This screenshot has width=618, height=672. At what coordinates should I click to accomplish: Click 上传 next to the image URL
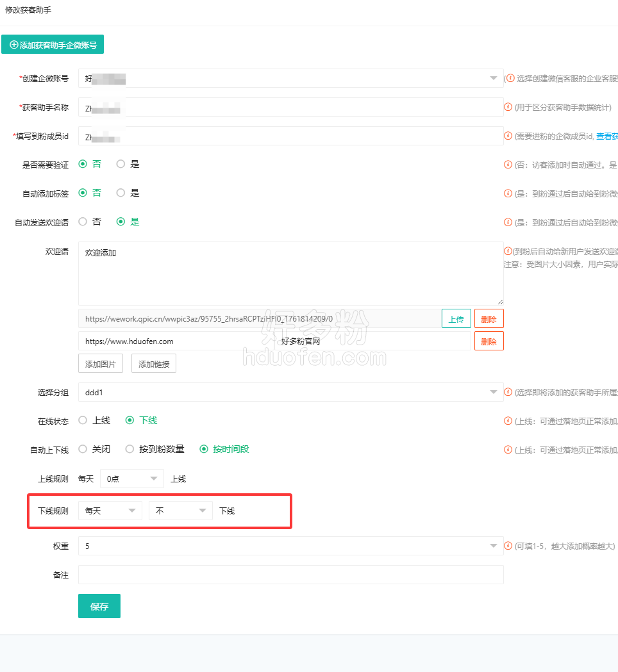(456, 318)
